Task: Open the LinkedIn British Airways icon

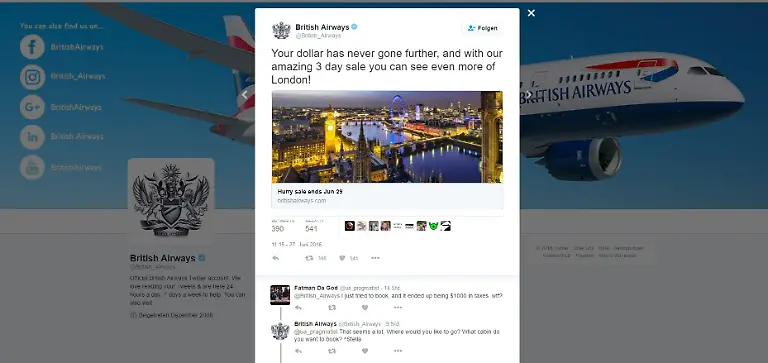Action: point(32,137)
